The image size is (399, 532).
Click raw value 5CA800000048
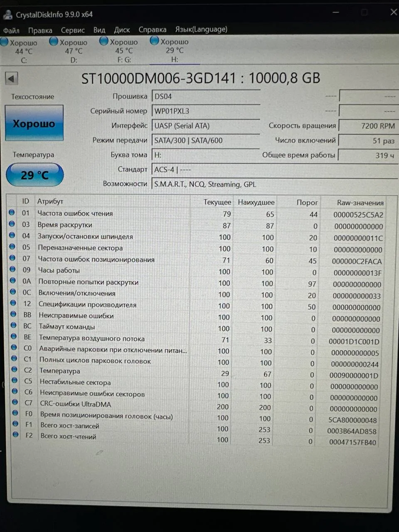352,420
